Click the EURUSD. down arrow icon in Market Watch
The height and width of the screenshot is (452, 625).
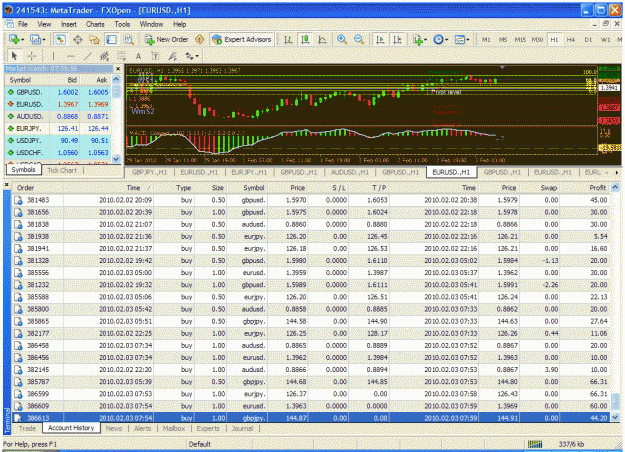[11, 104]
